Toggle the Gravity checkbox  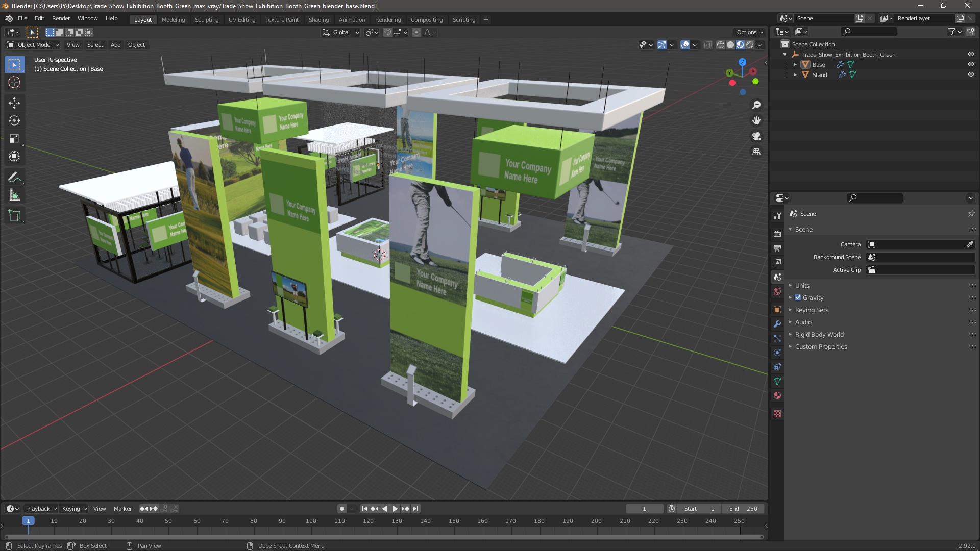pos(798,297)
